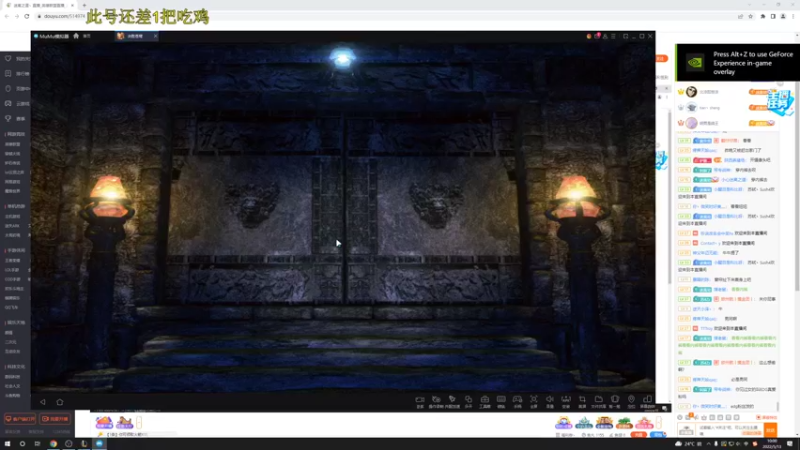800x450 pixels.
Task: Click the red recharge button below gifts
Action: point(638,435)
